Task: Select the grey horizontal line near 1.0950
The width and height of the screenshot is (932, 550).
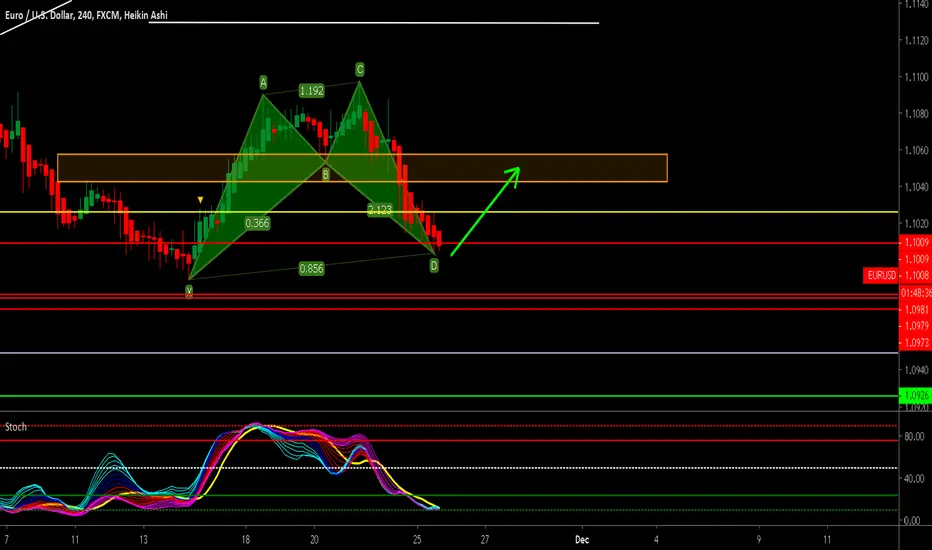Action: coord(449,353)
